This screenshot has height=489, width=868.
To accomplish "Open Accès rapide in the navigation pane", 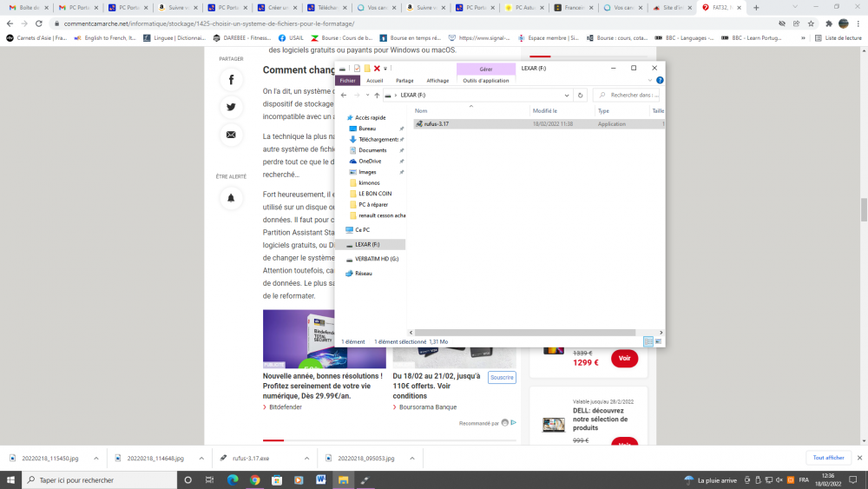I will click(x=370, y=117).
